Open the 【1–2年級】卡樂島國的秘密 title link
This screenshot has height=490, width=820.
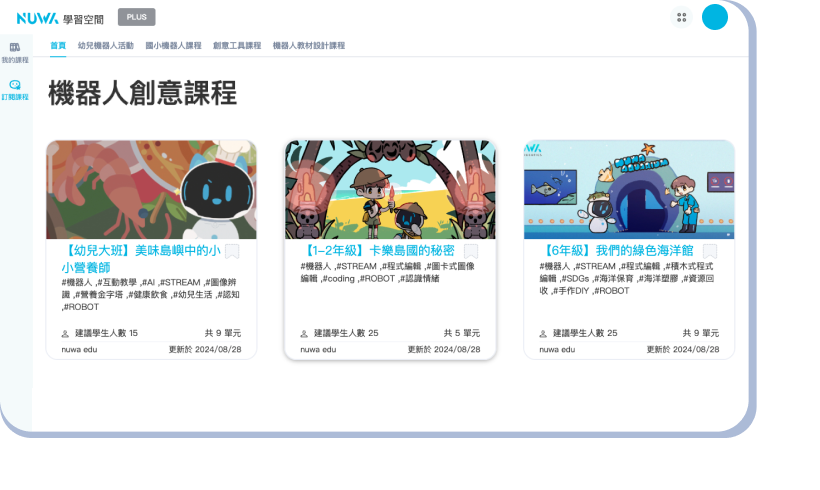(x=378, y=251)
